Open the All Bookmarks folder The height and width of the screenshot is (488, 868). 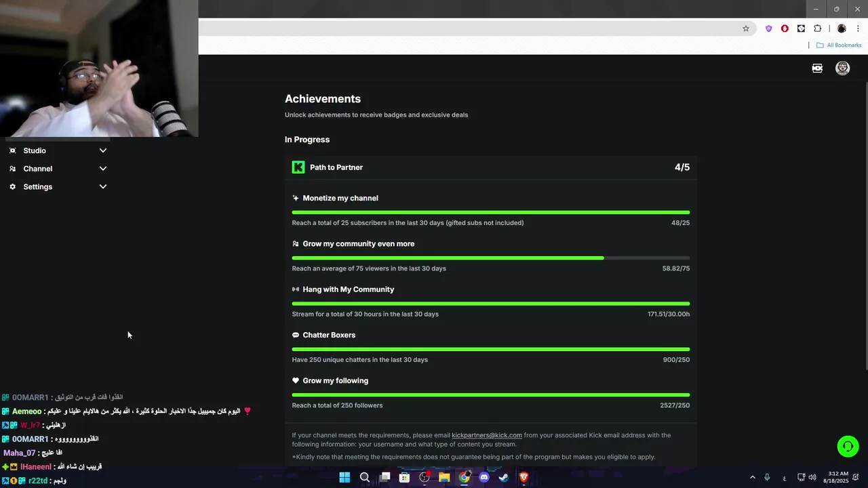839,45
